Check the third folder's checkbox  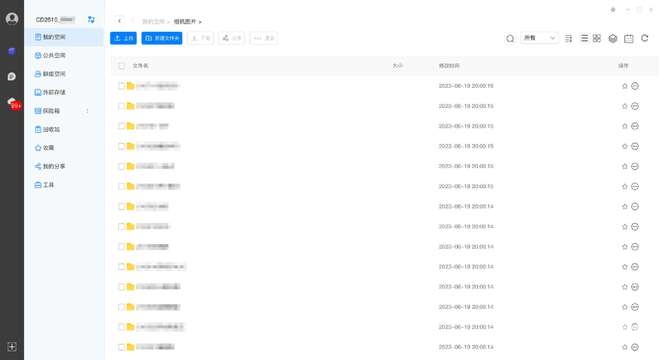click(122, 126)
